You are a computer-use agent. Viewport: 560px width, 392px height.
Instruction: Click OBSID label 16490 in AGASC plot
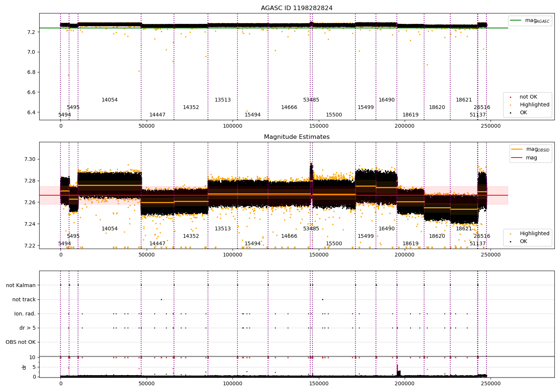[x=386, y=100]
